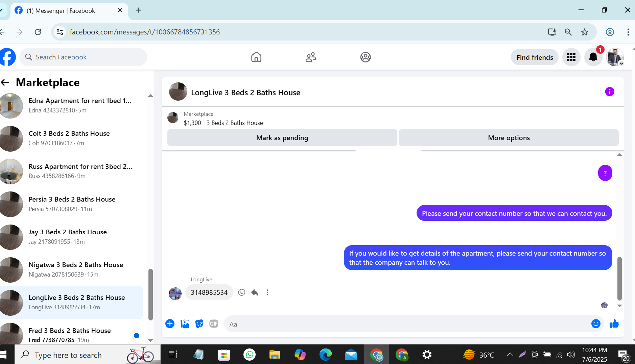The width and height of the screenshot is (635, 364).
Task: Click the chat scrollbar thumb
Action: click(x=619, y=279)
